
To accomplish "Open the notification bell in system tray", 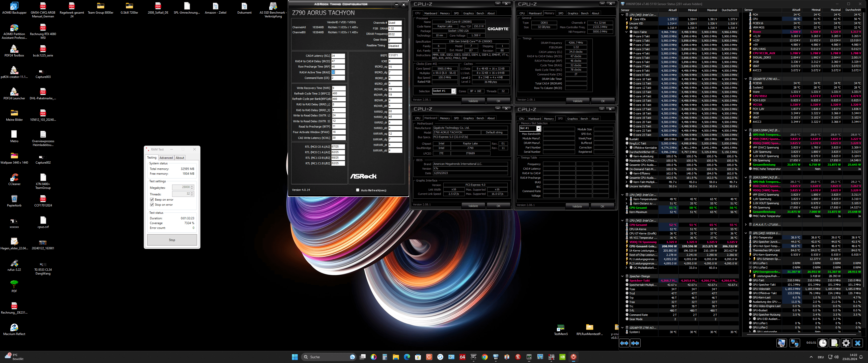I will [861, 357].
